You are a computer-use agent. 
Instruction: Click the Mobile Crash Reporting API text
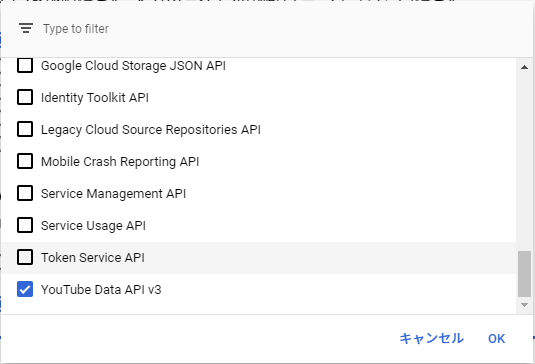120,162
